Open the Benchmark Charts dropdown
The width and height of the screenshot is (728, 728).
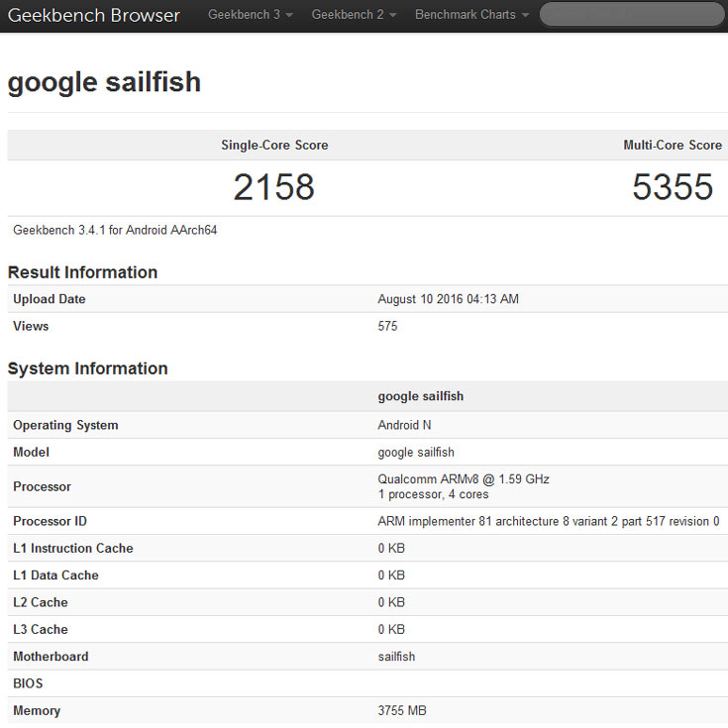point(471,15)
